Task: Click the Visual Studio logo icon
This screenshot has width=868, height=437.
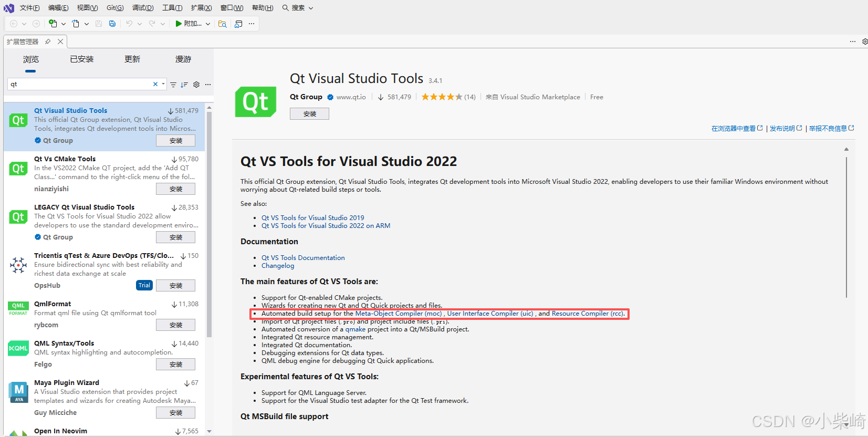Action: (x=9, y=8)
